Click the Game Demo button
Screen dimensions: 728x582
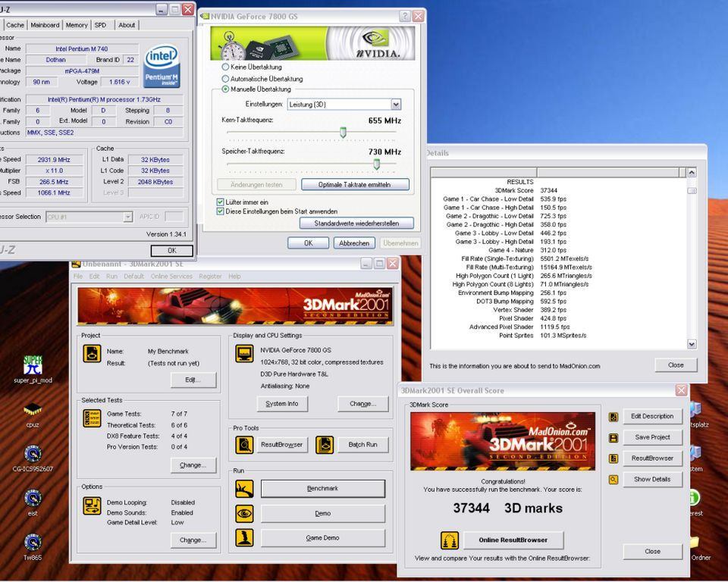pyautogui.click(x=323, y=537)
